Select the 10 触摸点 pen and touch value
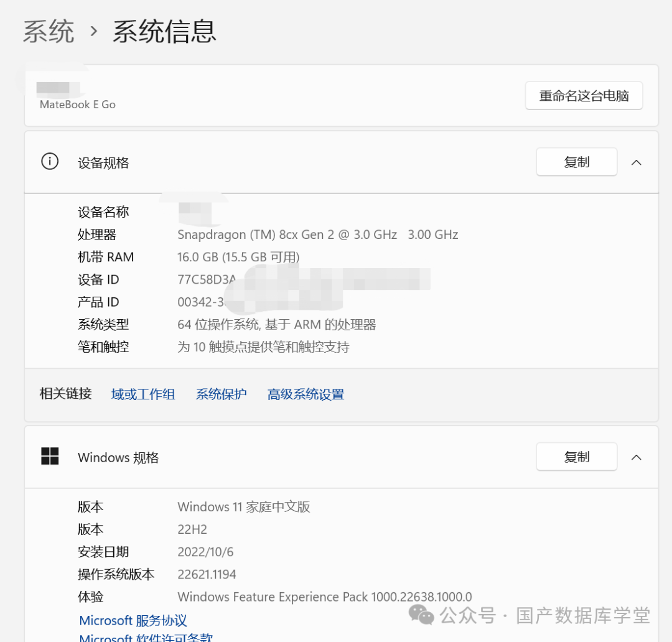 pos(263,347)
